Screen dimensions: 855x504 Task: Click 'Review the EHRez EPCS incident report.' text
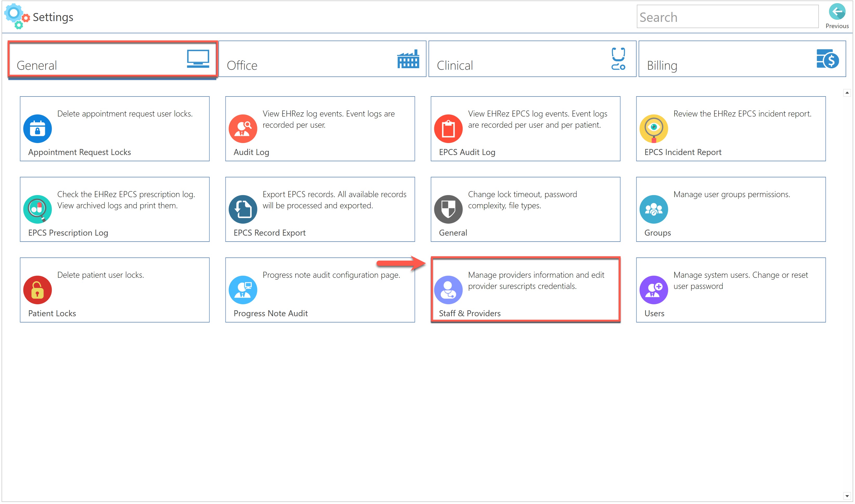(x=742, y=114)
